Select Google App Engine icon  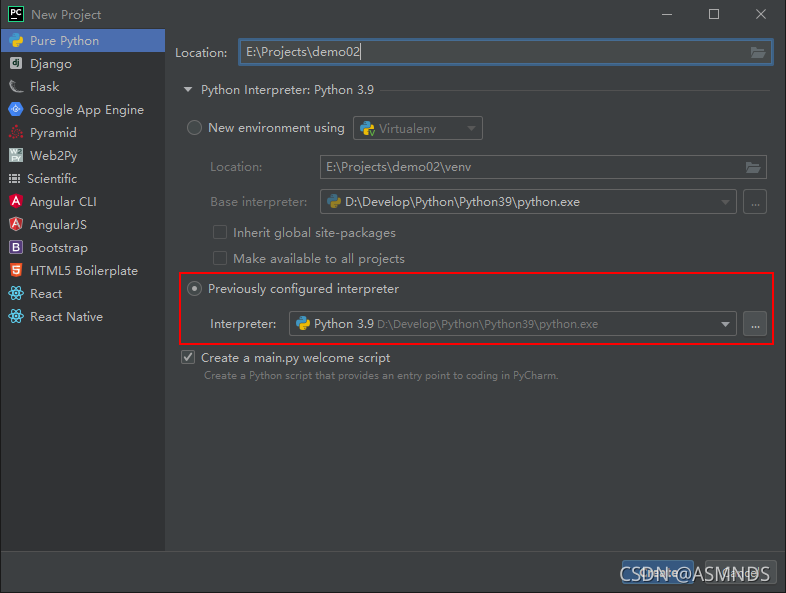[x=16, y=109]
